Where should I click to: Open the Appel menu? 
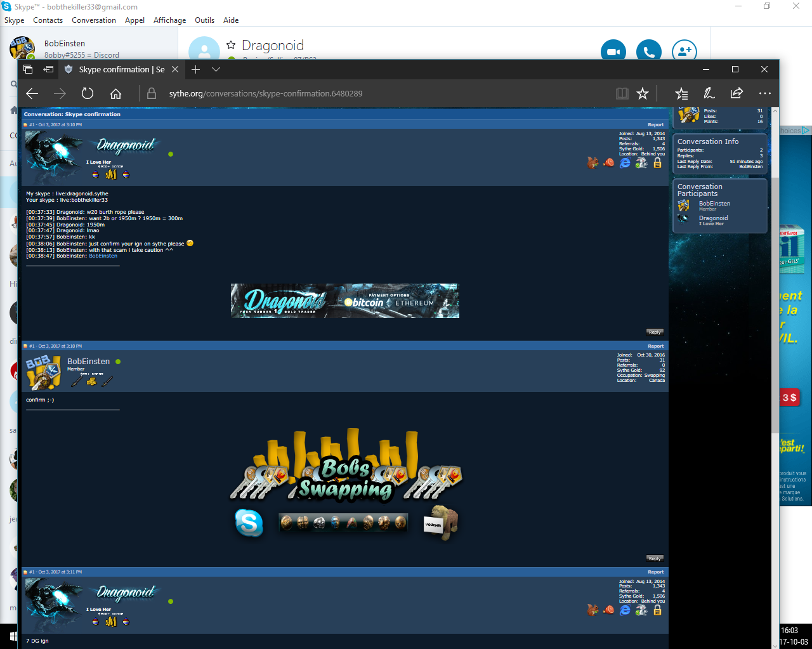(134, 20)
